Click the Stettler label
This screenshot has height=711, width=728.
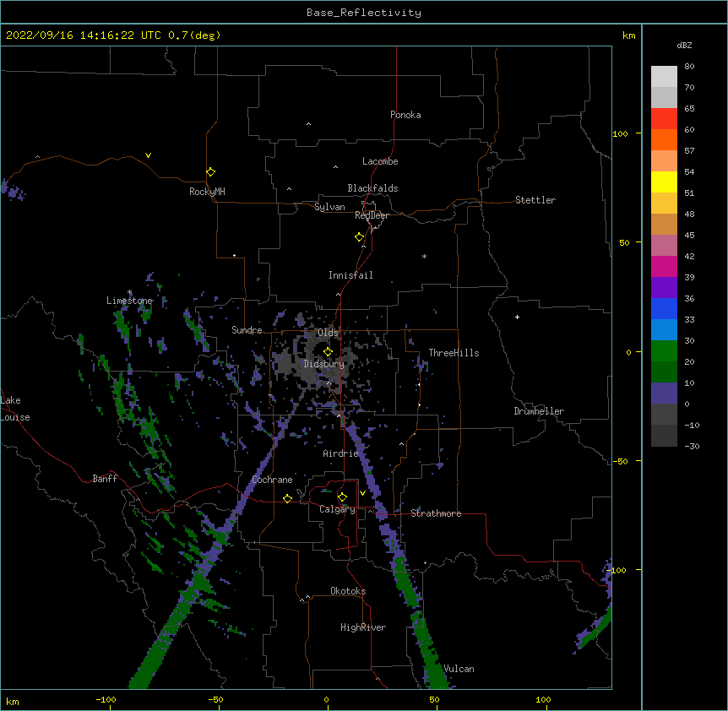click(535, 200)
